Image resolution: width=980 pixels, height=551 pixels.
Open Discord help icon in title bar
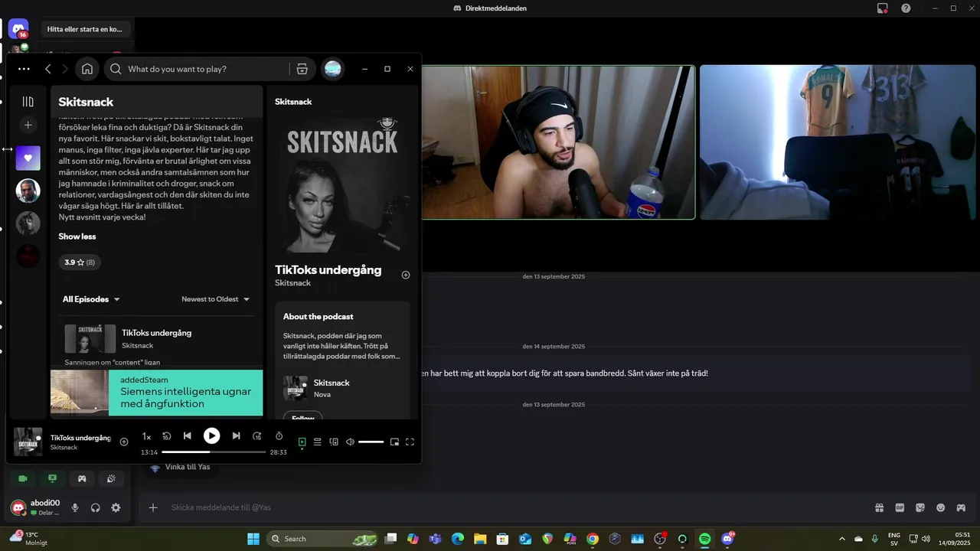(x=906, y=8)
